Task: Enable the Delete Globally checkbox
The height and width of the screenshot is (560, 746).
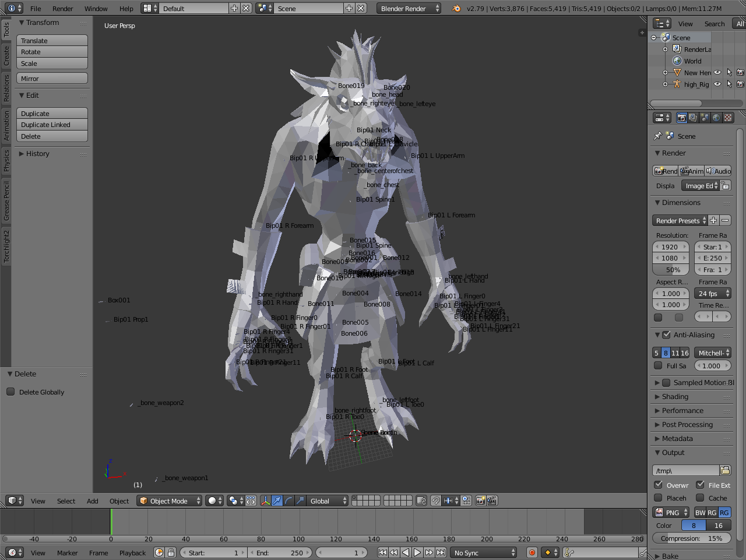Action: coord(10,392)
